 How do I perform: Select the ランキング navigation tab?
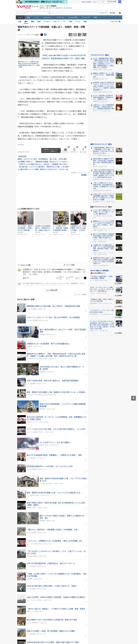pyautogui.click(x=86, y=17)
